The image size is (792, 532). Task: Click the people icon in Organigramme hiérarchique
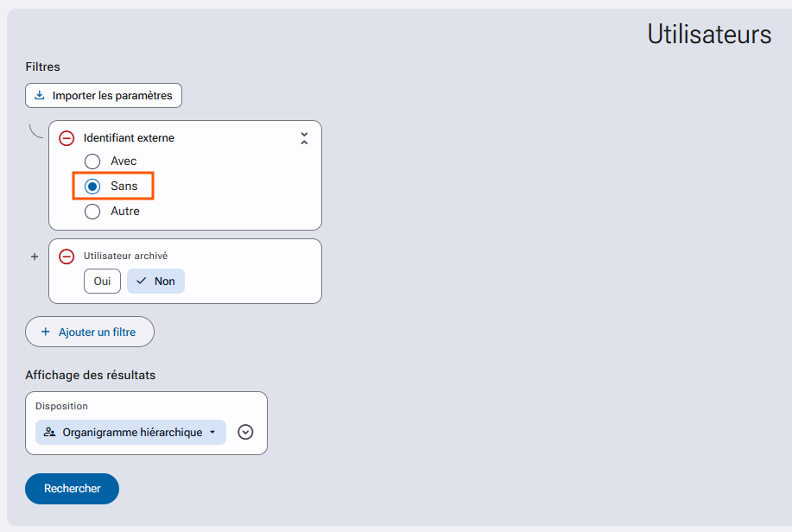click(x=49, y=432)
